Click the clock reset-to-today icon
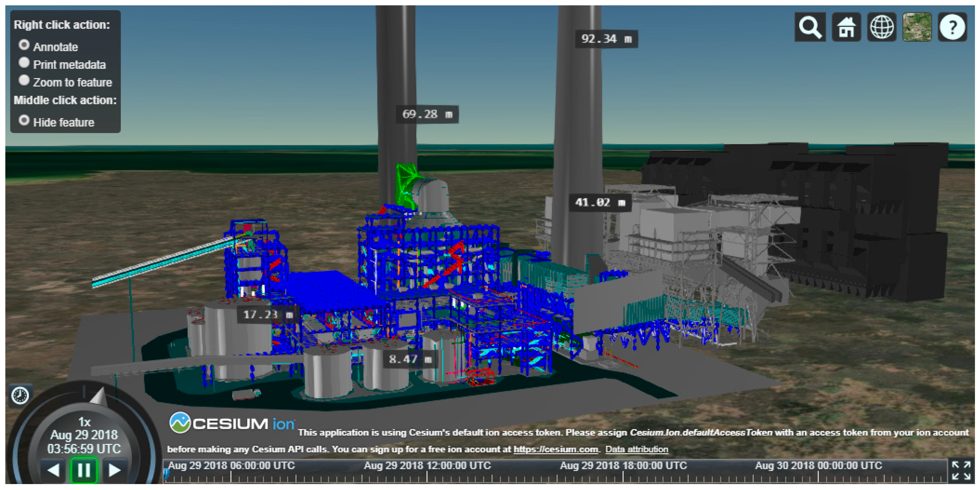Image resolution: width=980 pixels, height=490 pixels. pos(20,396)
